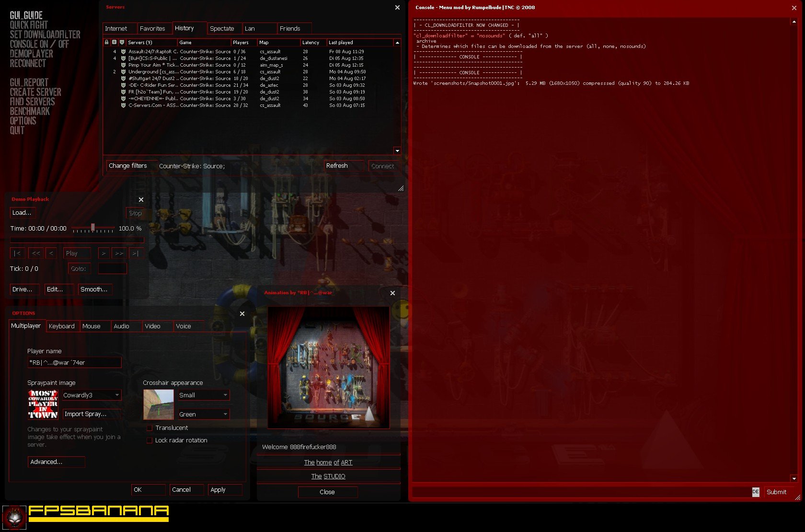
Task: Click the shield anti-cheat column header icon
Action: [x=123, y=42]
